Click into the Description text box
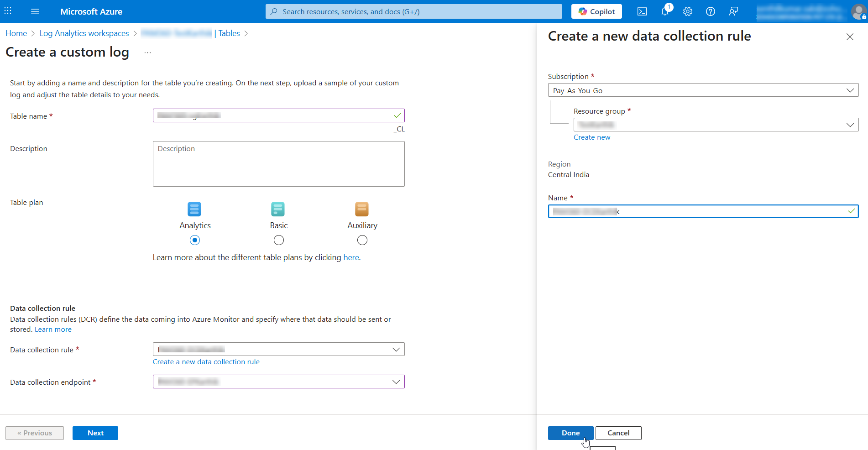868x450 pixels. point(278,163)
